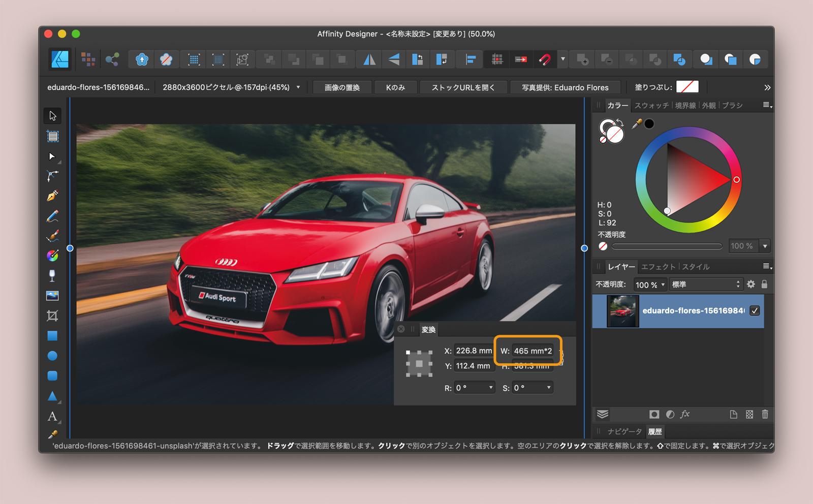This screenshot has height=504, width=813.
Task: Open opacity 100 % dropdown in Color panel
Action: pos(765,246)
